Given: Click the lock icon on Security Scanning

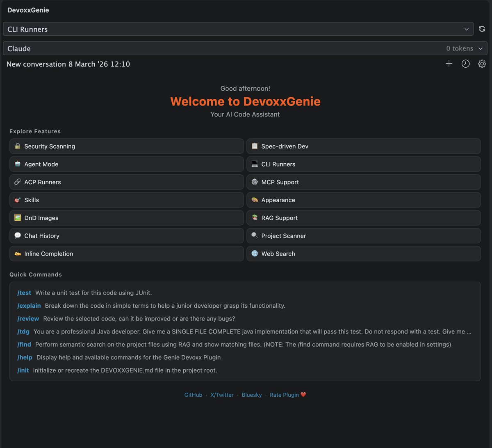Looking at the screenshot, I should click(x=17, y=146).
